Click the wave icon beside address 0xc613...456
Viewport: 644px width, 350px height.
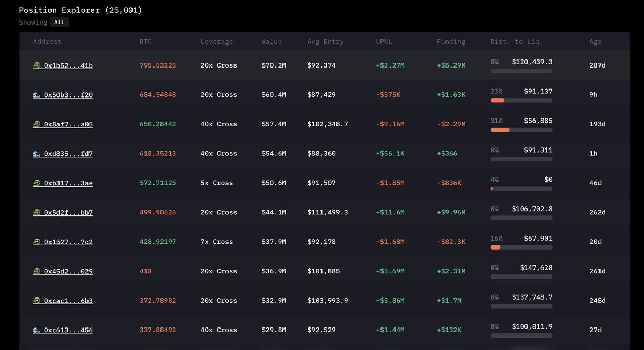click(36, 330)
